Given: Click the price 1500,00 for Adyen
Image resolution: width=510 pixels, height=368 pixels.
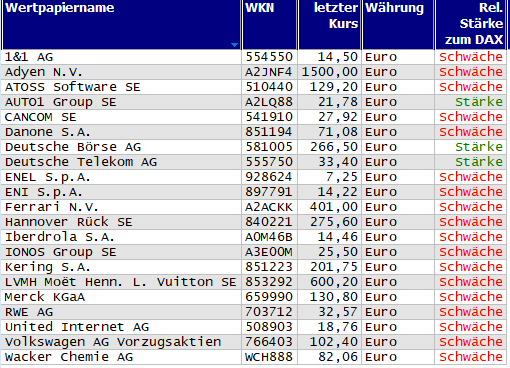Looking at the screenshot, I should [329, 72].
